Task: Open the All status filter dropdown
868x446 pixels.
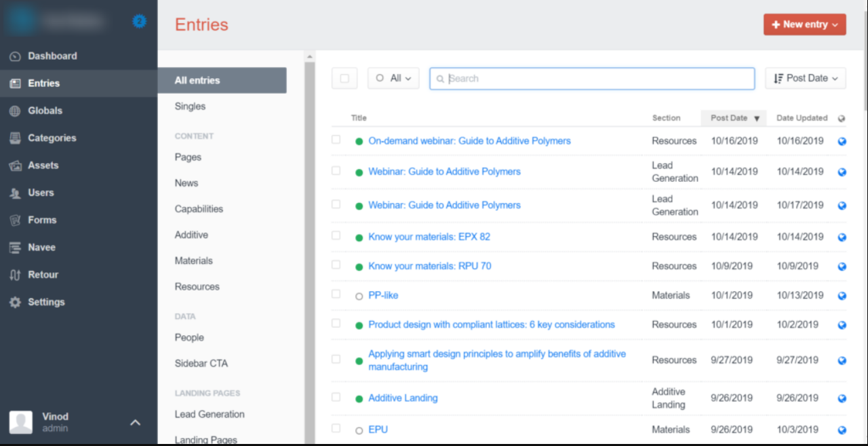Action: click(x=393, y=77)
